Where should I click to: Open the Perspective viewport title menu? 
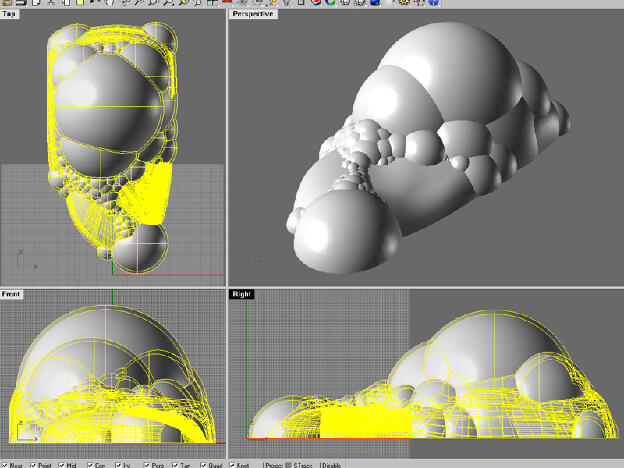[253, 14]
